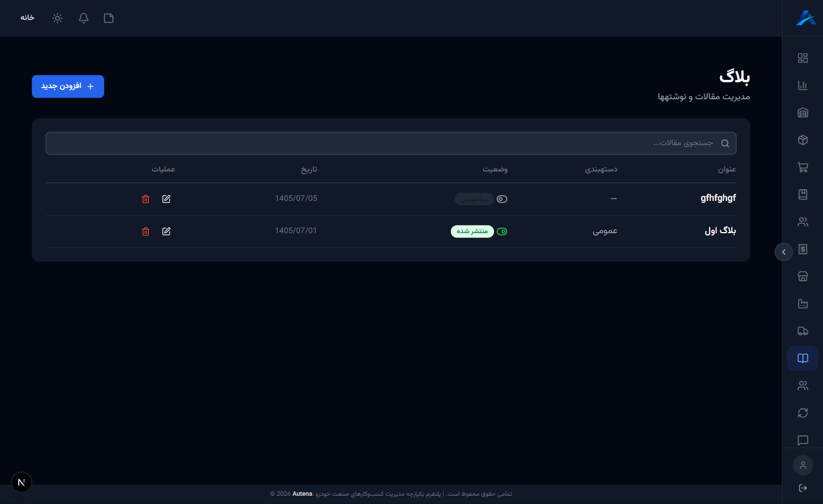Toggle light theme with sun icon

pos(58,18)
